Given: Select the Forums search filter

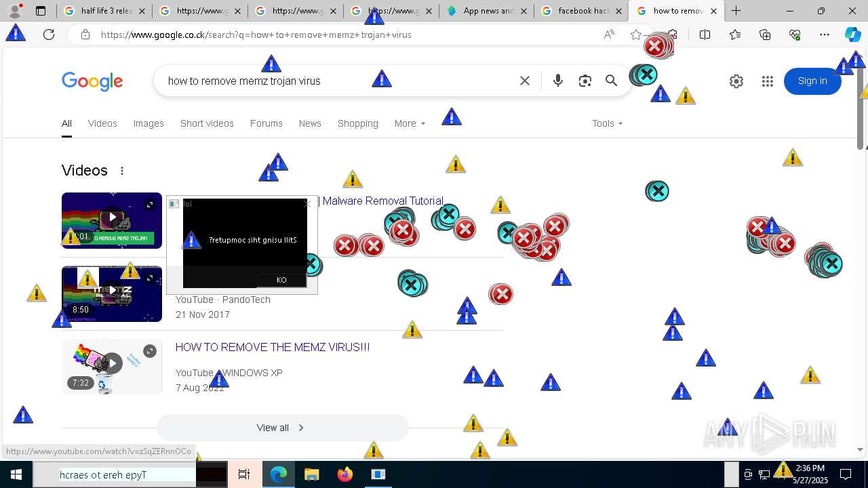Looking at the screenshot, I should 266,123.
